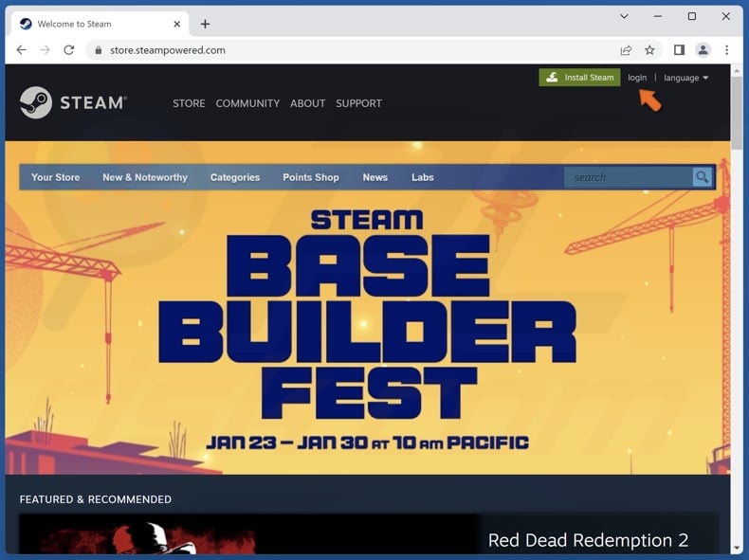Click the FEATURED & RECOMMENDED heading
The image size is (749, 560).
click(96, 499)
